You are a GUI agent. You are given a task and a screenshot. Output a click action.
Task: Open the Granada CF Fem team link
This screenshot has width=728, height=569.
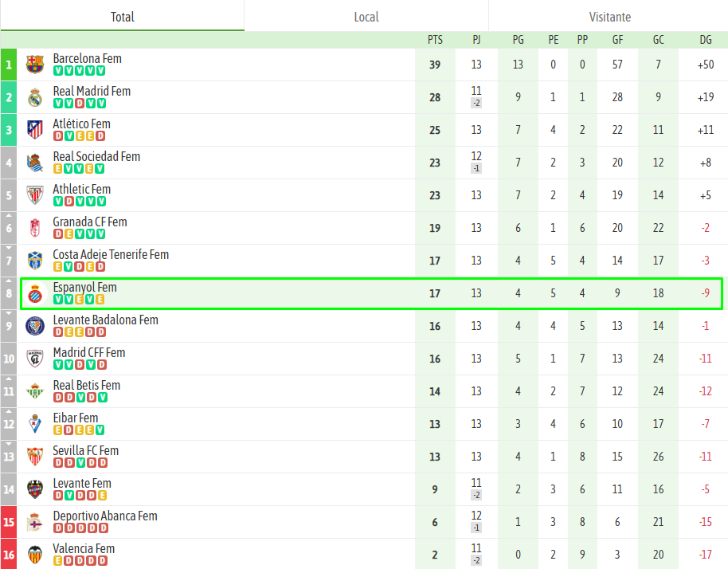(90, 222)
